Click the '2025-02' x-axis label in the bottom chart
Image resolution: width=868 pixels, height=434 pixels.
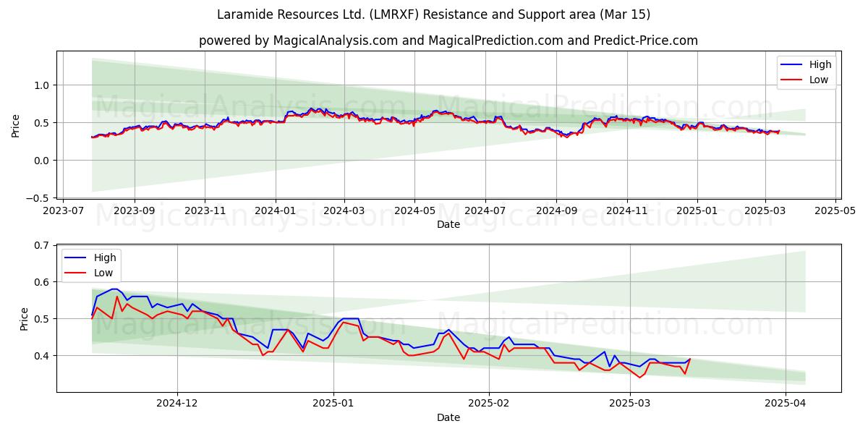click(x=489, y=405)
